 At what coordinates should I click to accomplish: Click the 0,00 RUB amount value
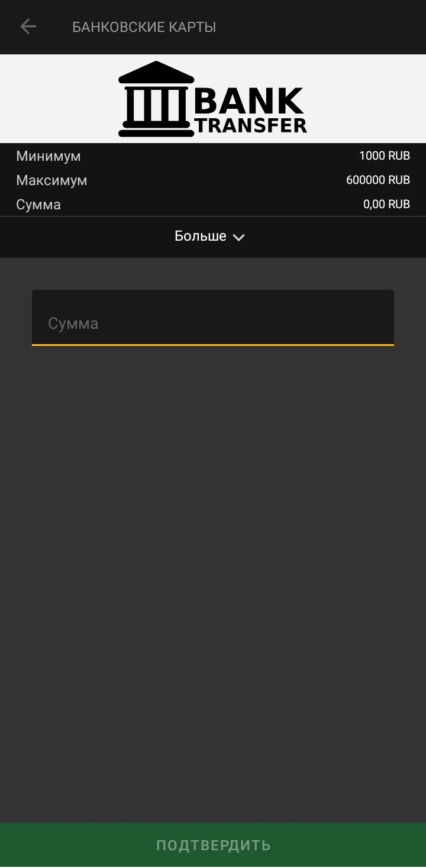tap(386, 204)
